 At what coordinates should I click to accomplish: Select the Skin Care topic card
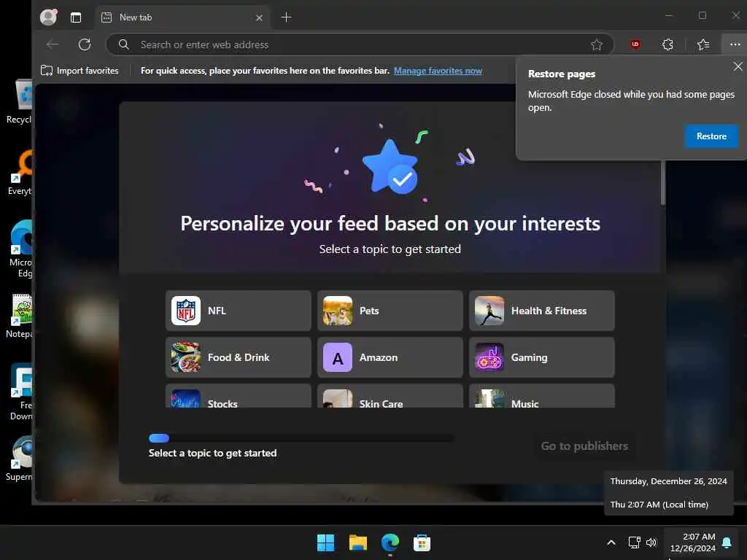tap(390, 397)
